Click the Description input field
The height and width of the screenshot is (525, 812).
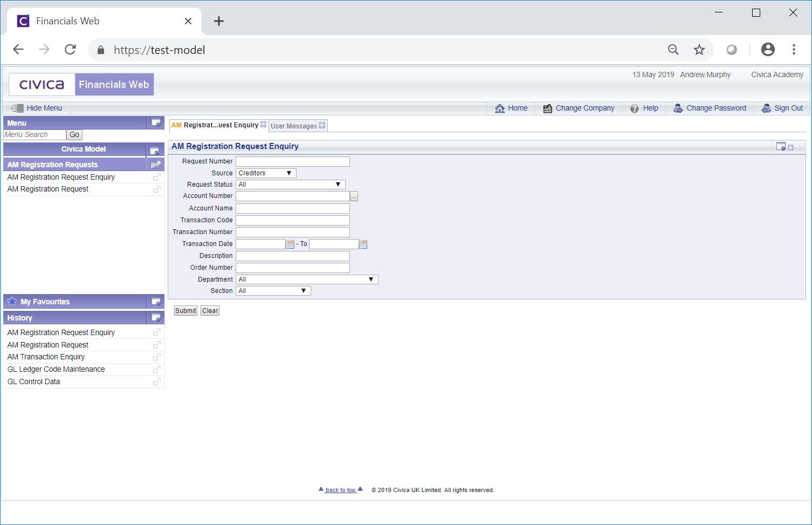pyautogui.click(x=293, y=256)
